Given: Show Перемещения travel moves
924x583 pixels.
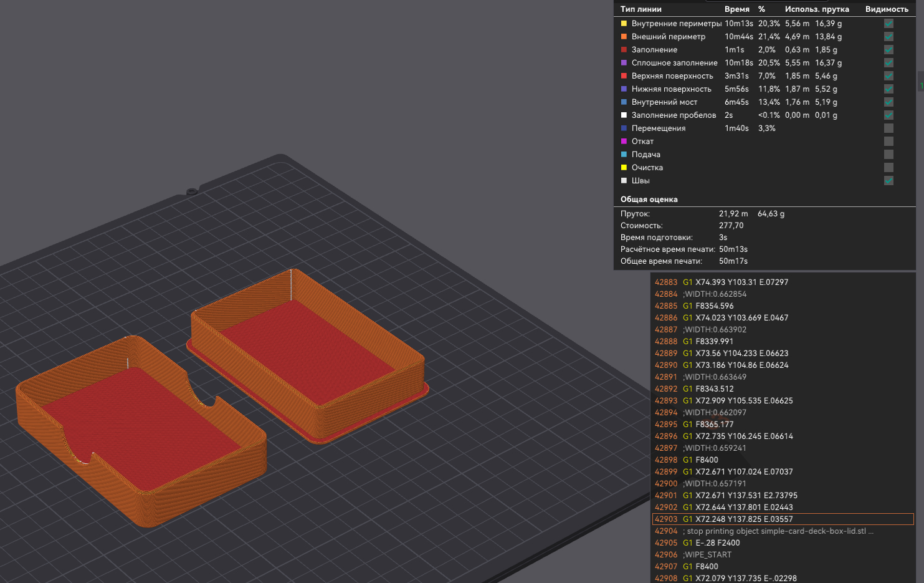Looking at the screenshot, I should tap(888, 128).
